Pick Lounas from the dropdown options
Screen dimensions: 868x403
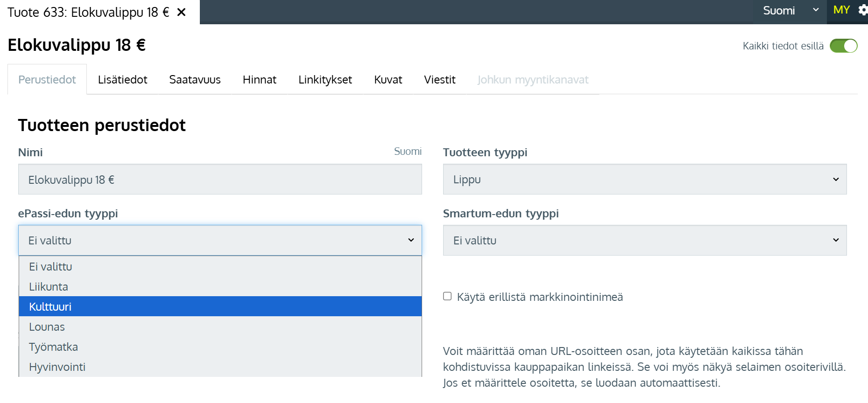(x=220, y=327)
